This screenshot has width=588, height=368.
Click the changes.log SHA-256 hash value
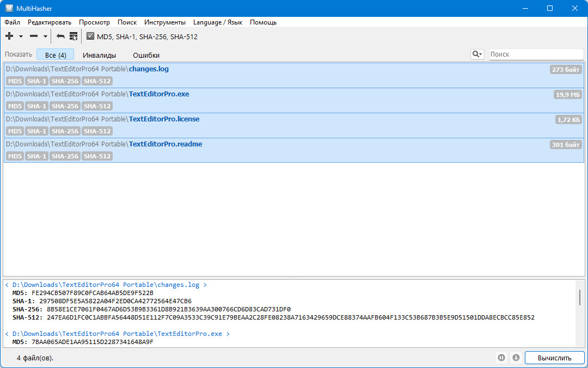169,309
